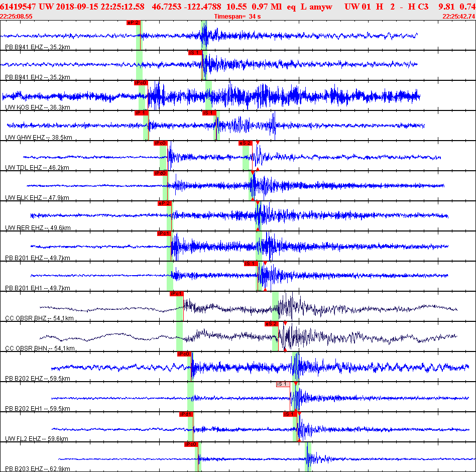
Task: Select the iP 1 pick on GHW trace
Action: tap(142, 113)
